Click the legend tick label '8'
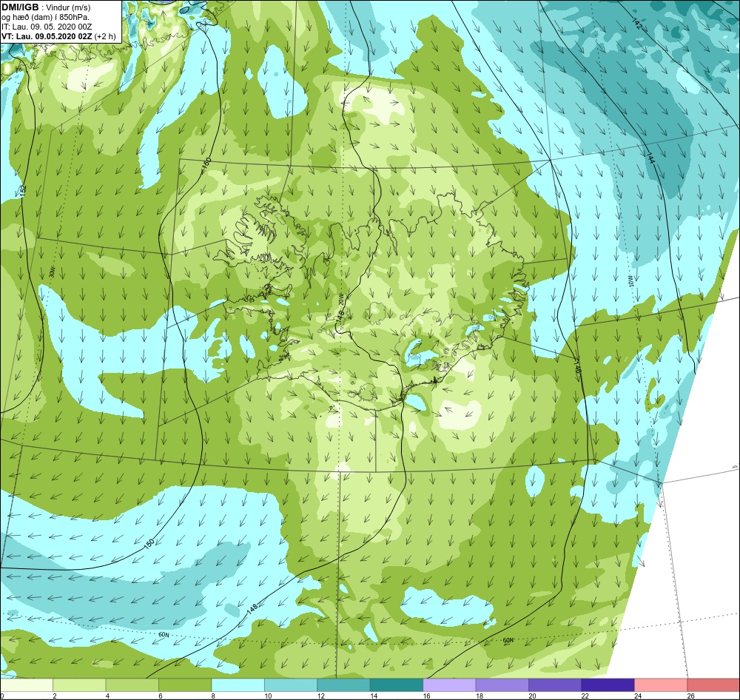This screenshot has height=700, width=740. [x=213, y=696]
